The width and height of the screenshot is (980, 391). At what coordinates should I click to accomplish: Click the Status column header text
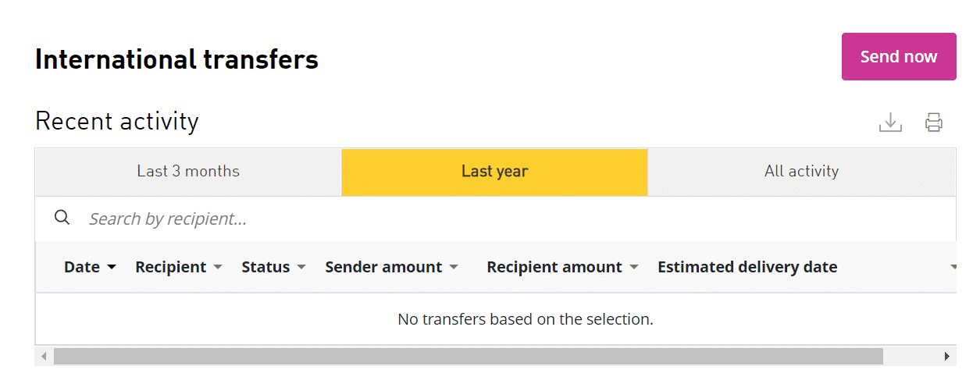[x=265, y=268]
